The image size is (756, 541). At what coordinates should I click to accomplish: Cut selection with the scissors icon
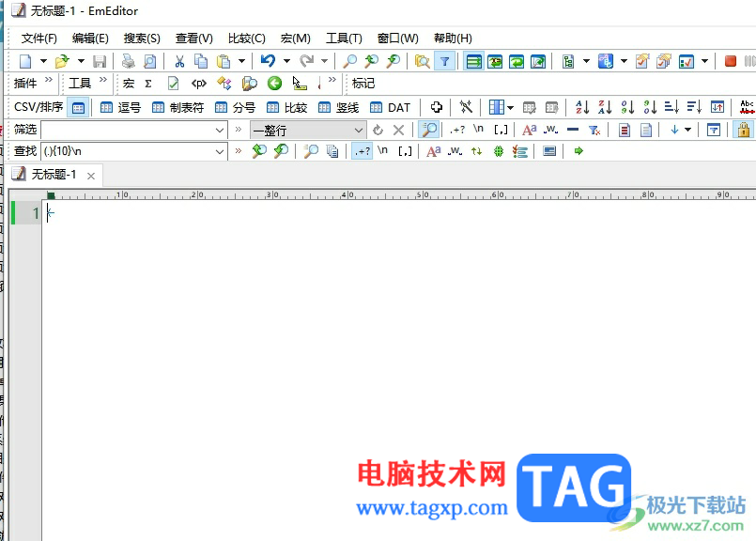pyautogui.click(x=179, y=61)
